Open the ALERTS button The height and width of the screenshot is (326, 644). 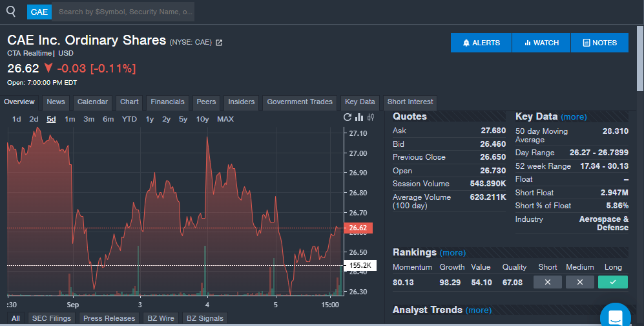pyautogui.click(x=481, y=43)
